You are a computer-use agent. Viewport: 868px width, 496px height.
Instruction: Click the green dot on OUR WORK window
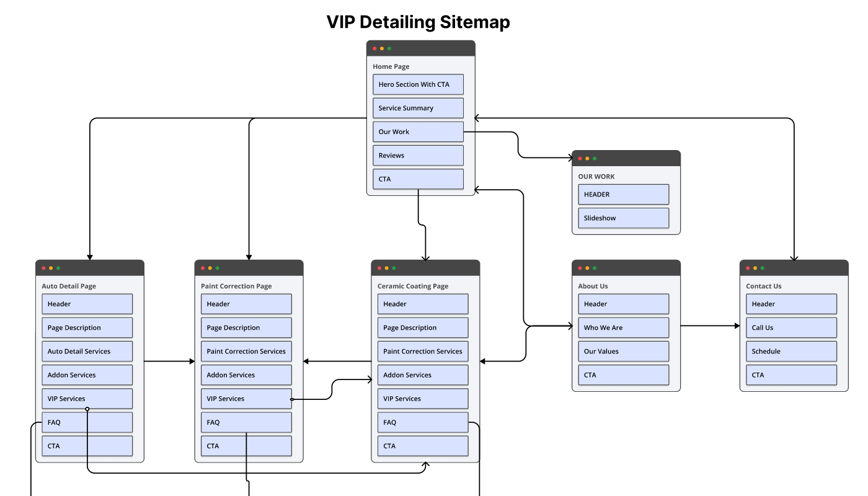595,158
